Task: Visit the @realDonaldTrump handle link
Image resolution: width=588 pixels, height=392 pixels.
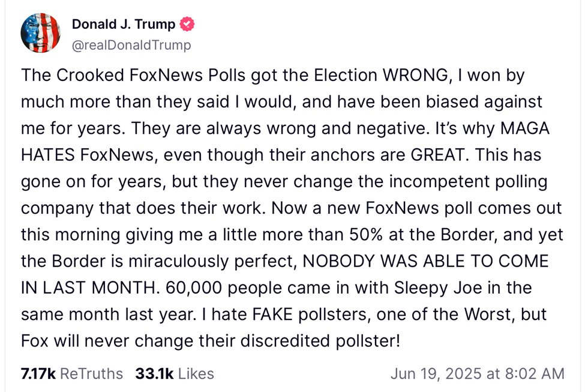Action: pyautogui.click(x=131, y=45)
